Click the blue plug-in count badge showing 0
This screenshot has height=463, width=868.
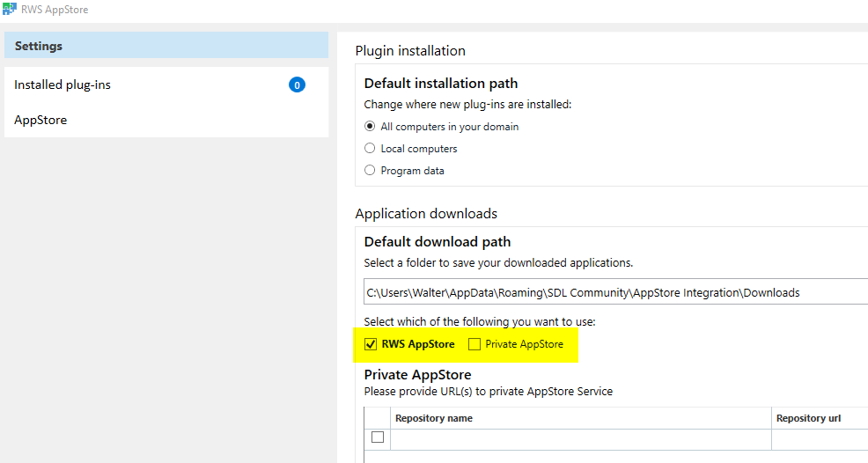(x=297, y=85)
